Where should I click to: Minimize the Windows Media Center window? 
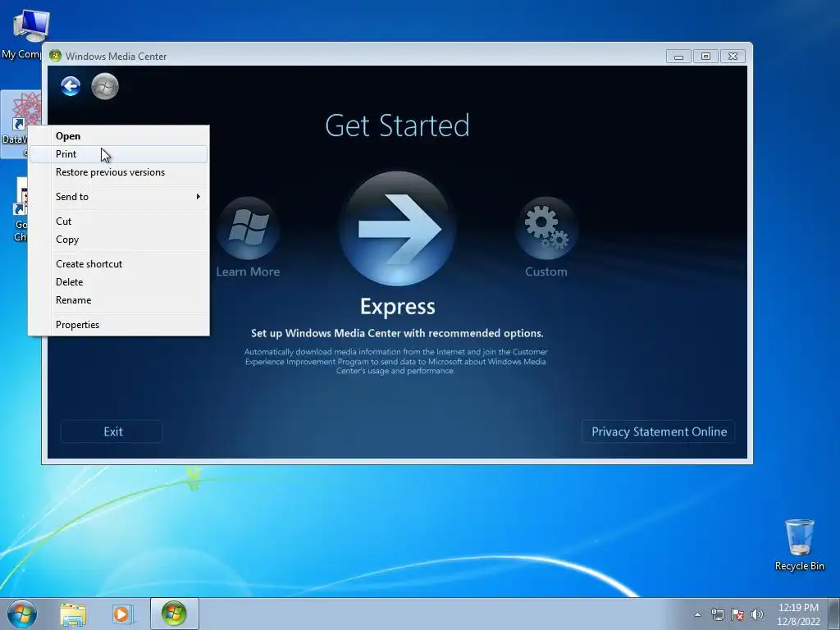pyautogui.click(x=678, y=57)
